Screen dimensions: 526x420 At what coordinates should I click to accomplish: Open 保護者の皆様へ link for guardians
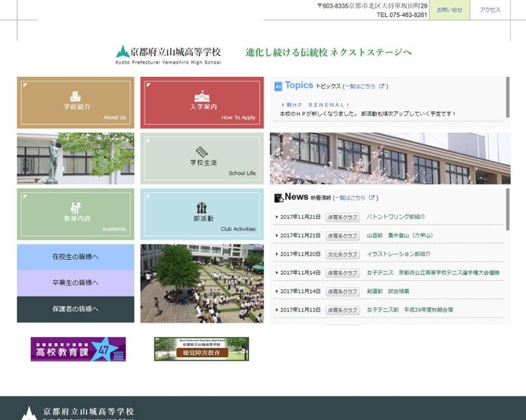76,309
